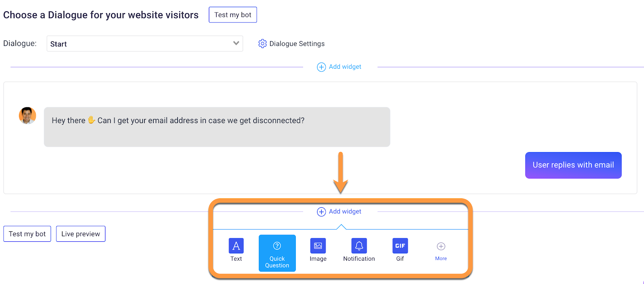
Task: Open Live preview
Action: (80, 234)
